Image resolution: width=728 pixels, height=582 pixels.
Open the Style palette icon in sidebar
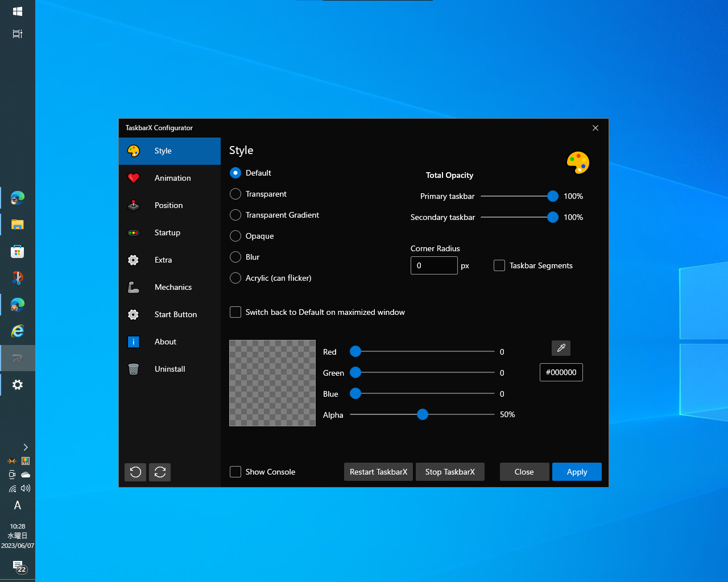[x=134, y=151]
